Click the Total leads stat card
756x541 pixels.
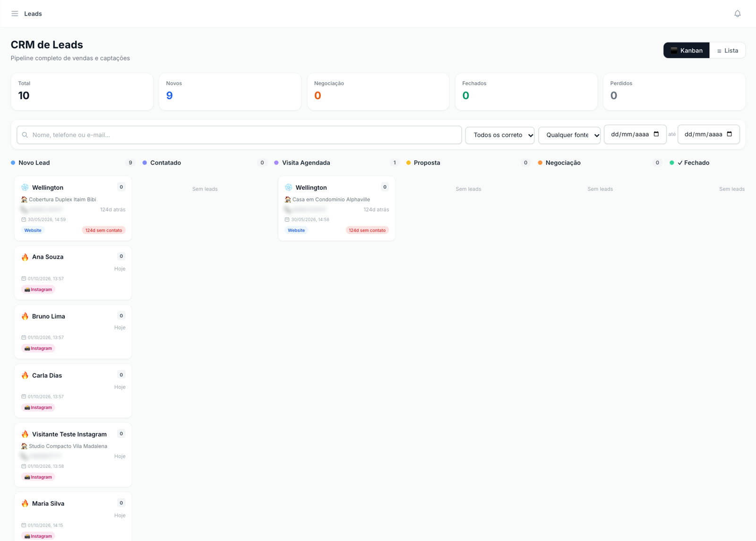click(82, 92)
